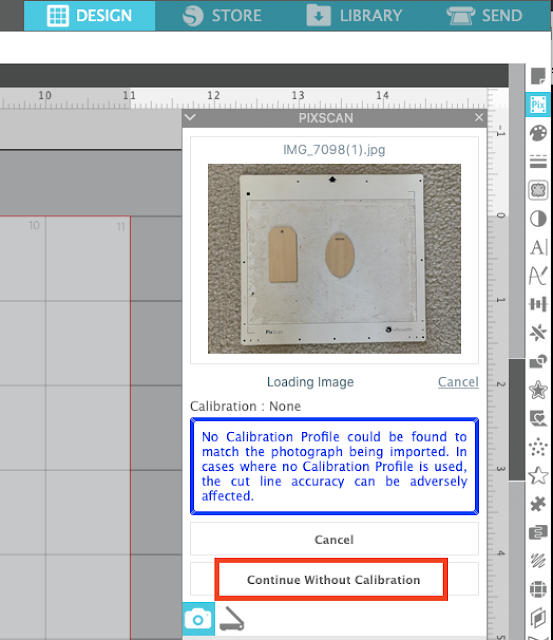Click the 'Calibration : None' label
The width and height of the screenshot is (553, 640).
[245, 406]
